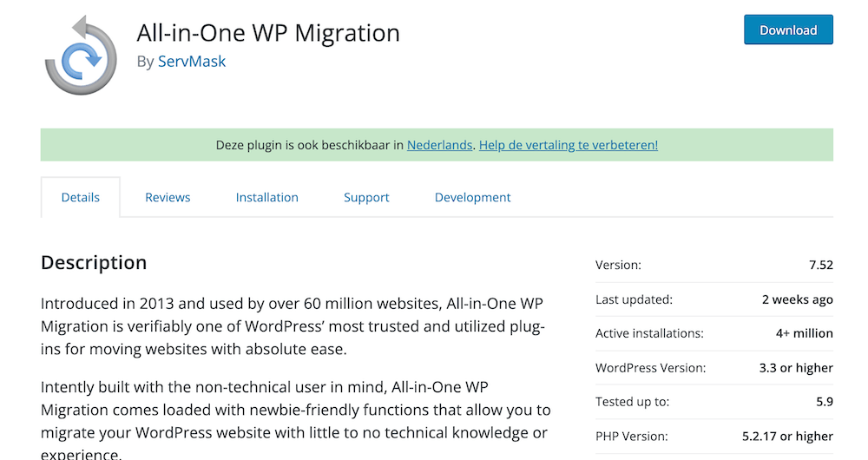Click the '4+ million' installations value
This screenshot has width=868, height=460.
pos(805,333)
